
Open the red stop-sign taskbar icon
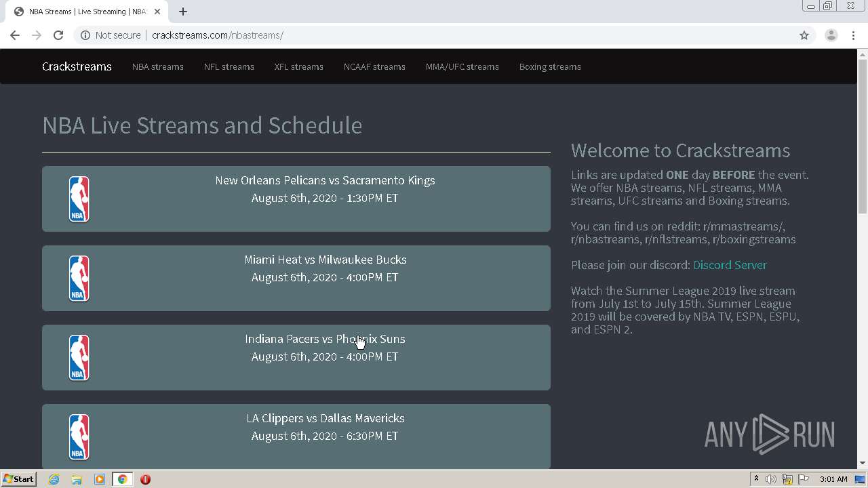click(145, 479)
